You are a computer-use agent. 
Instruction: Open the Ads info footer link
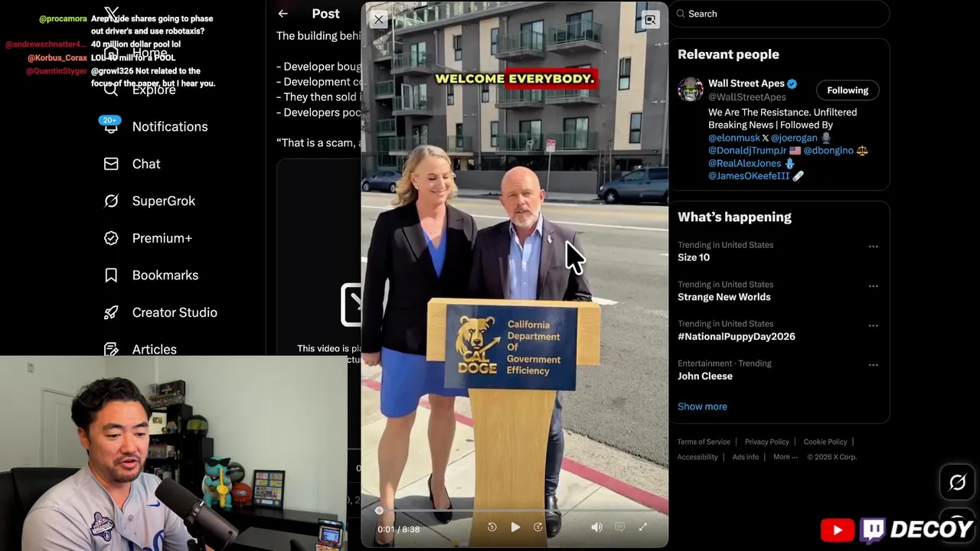[746, 457]
